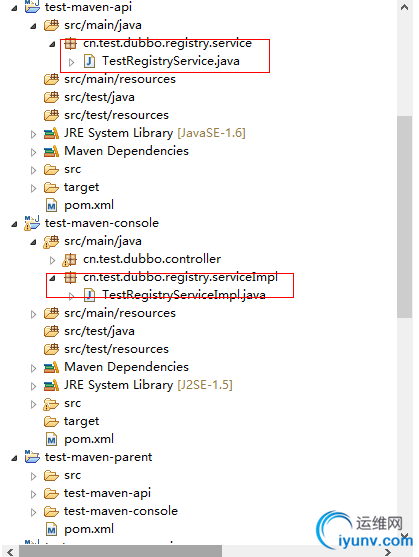Expand test-maven-console folder under test-maven-parent
The height and width of the screenshot is (557, 419).
(x=33, y=512)
